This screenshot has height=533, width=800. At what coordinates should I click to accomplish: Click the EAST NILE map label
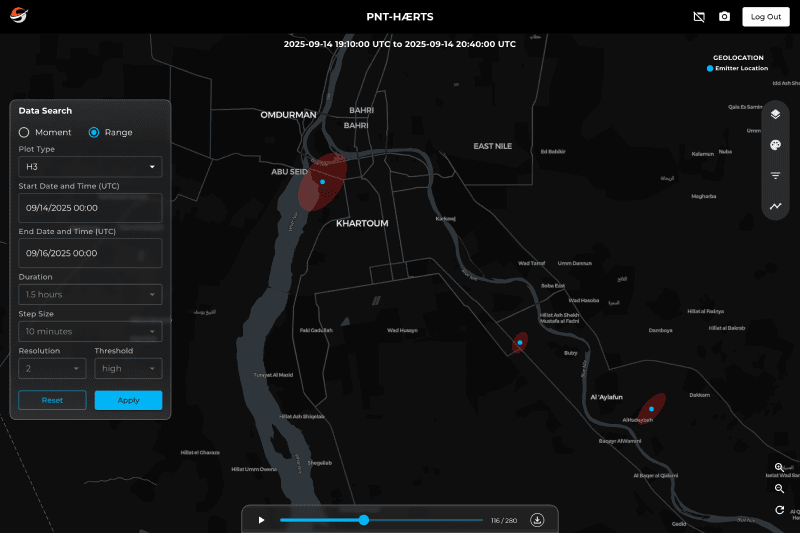tap(492, 146)
